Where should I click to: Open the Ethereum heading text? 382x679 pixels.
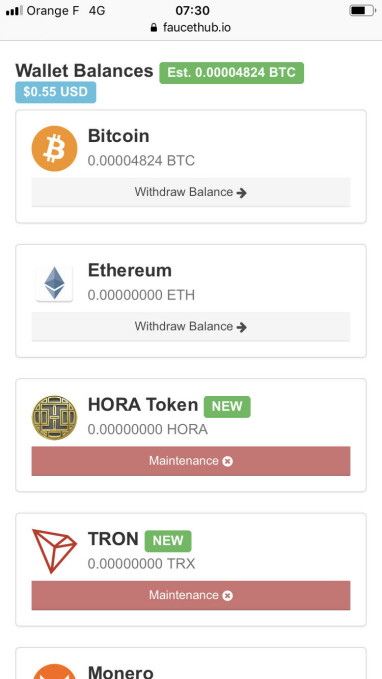click(x=130, y=270)
